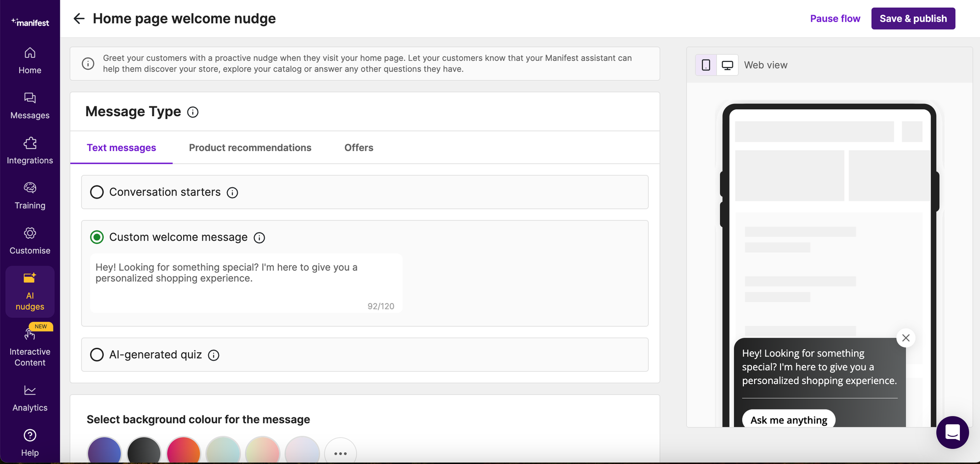Select the AI-generated quiz option
Viewport: 980px width, 464px height.
(x=97, y=355)
